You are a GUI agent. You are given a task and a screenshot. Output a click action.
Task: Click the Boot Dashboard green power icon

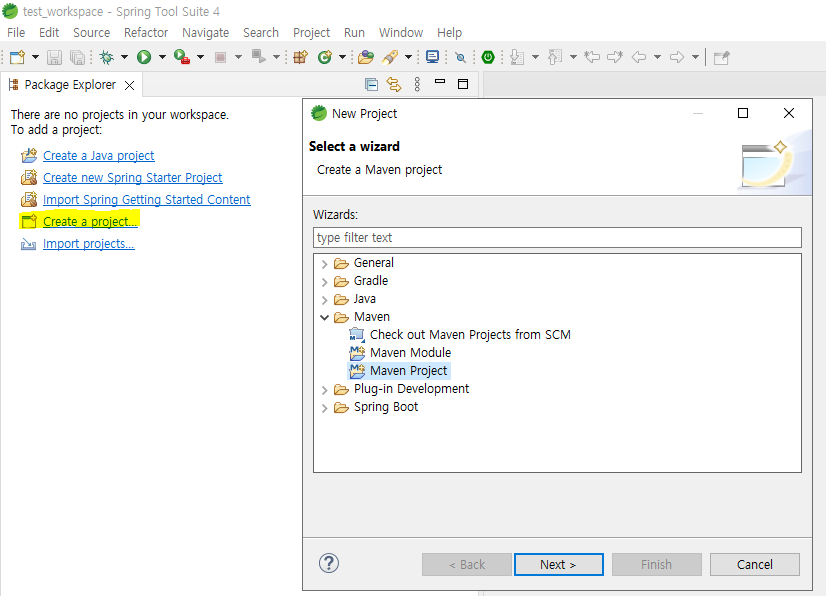488,57
